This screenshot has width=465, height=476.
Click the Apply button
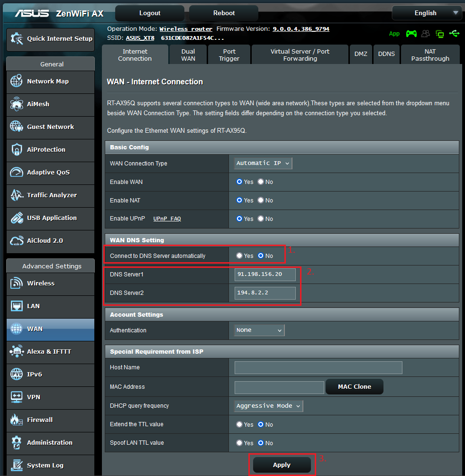[x=282, y=465]
